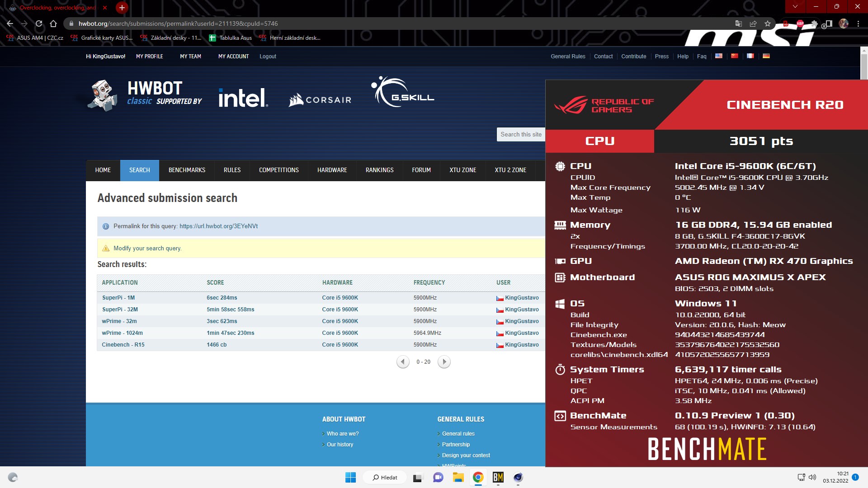Open the extensions puzzle menu
Image resolution: width=868 pixels, height=488 pixels.
(x=814, y=23)
